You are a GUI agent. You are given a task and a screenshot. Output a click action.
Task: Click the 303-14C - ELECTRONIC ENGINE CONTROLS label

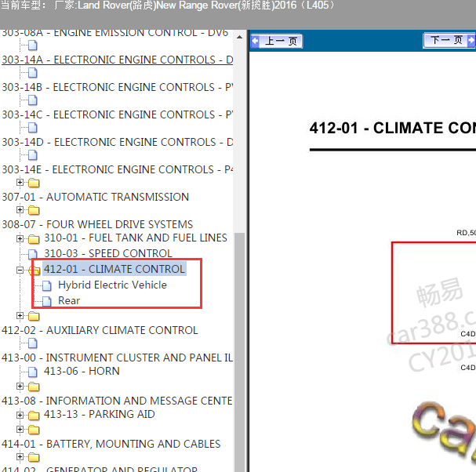[x=117, y=114]
